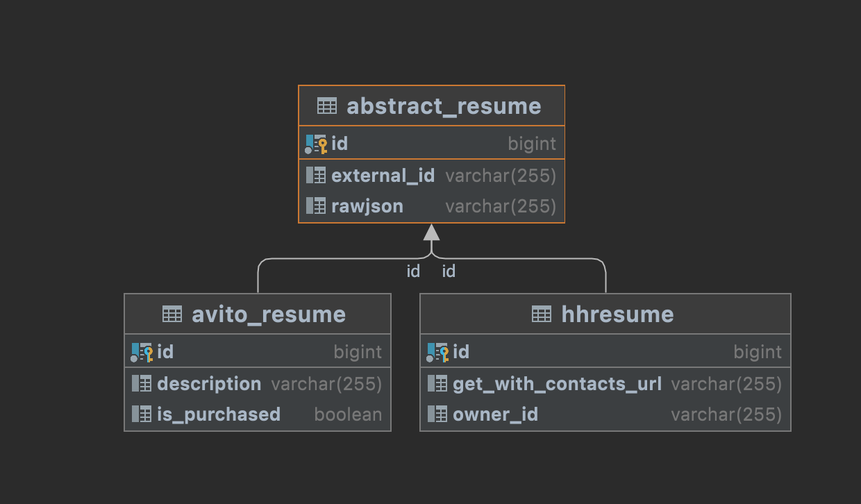Image resolution: width=861 pixels, height=504 pixels.
Task: Select the hhresume table title
Action: point(617,314)
